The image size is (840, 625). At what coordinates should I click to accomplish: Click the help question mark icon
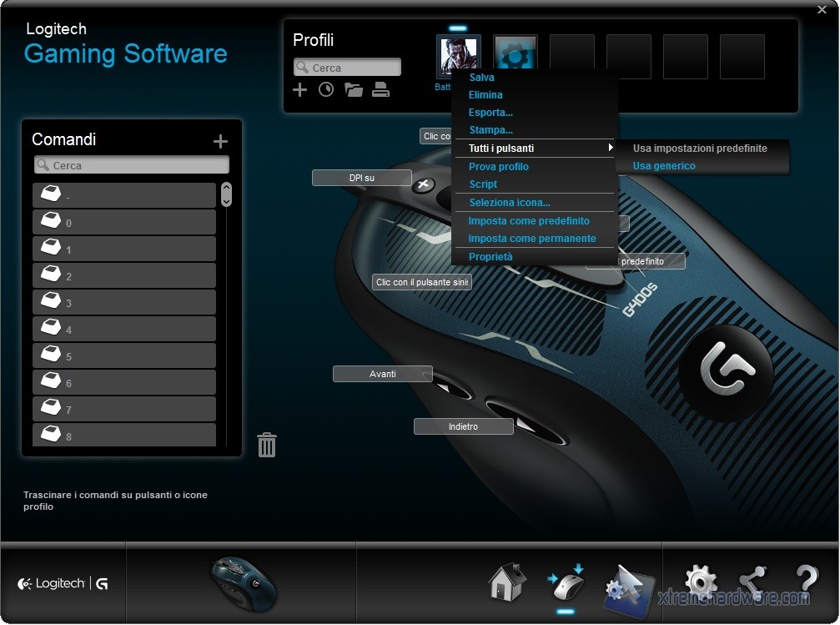806,582
